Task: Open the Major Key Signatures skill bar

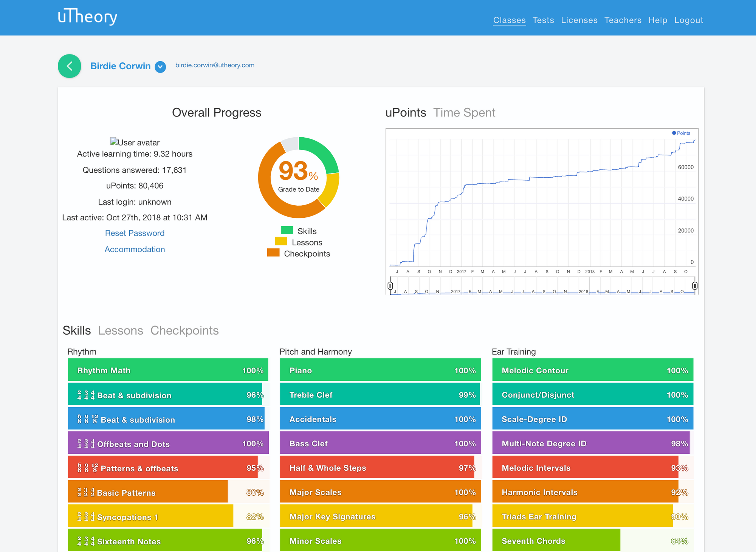Action: pos(381,516)
